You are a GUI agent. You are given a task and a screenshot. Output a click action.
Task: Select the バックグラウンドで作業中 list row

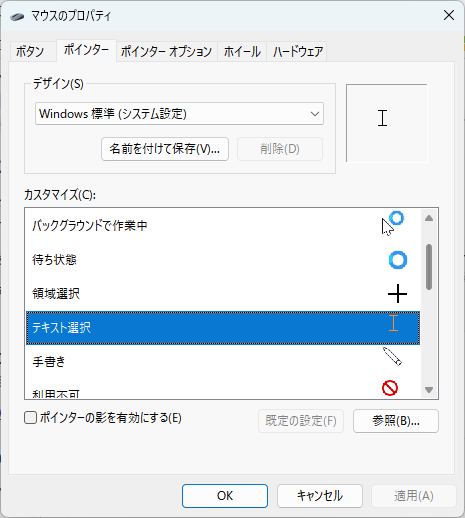coord(223,226)
